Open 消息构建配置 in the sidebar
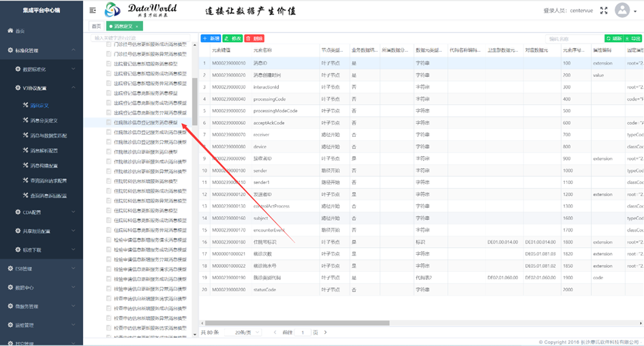Viewport: 644px width, 346px height. (x=44, y=166)
